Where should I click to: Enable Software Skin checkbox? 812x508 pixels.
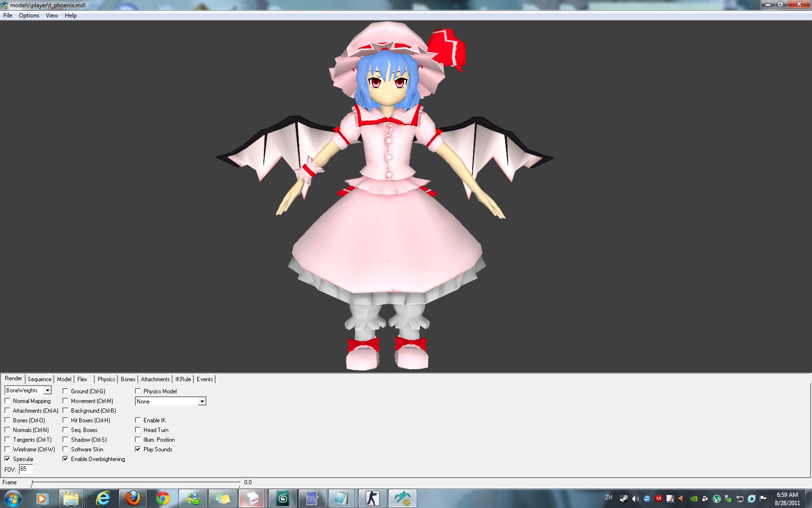tap(65, 449)
